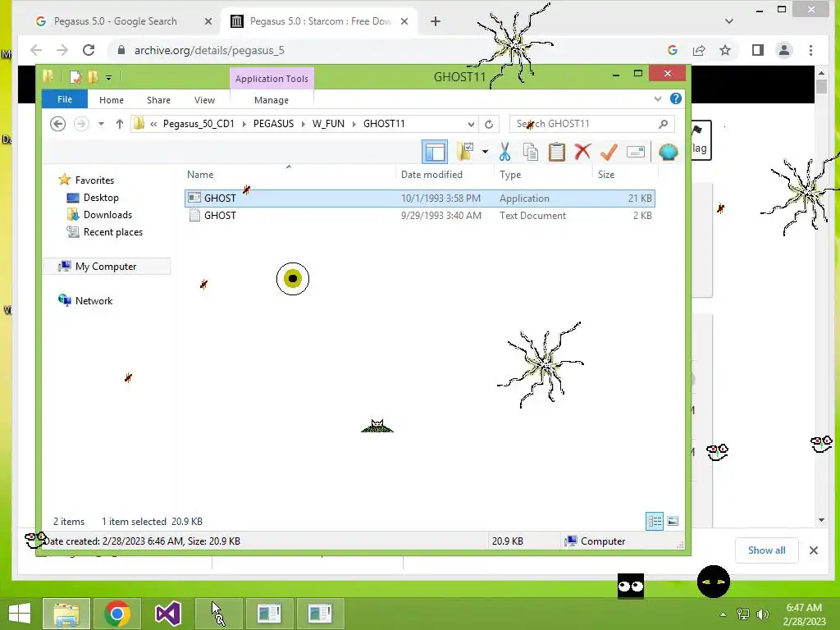Toggle the preview pane layout icon
840x630 pixels.
click(x=435, y=152)
